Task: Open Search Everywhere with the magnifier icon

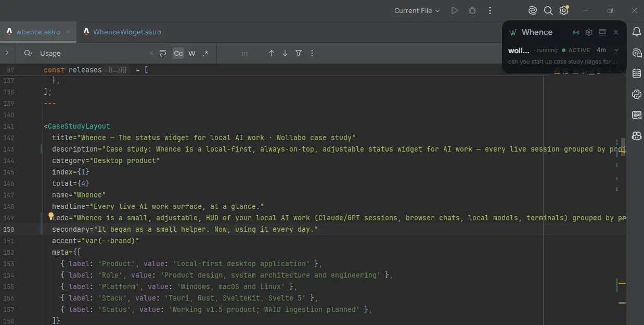Action: 548,10
